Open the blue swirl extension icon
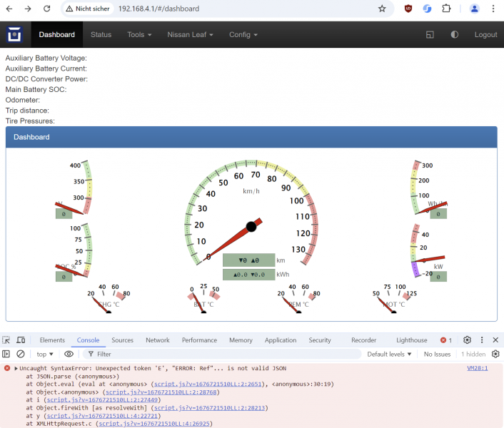The height and width of the screenshot is (428, 504). point(427,9)
